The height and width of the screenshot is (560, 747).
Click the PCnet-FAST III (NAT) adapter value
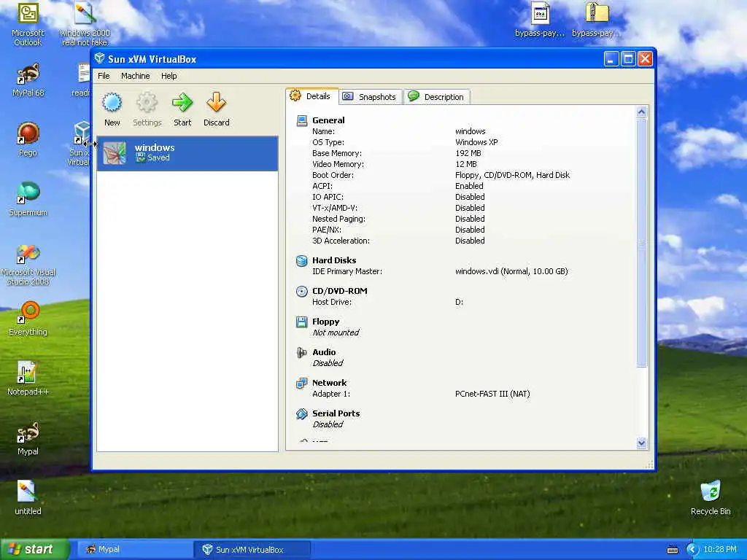pos(492,394)
